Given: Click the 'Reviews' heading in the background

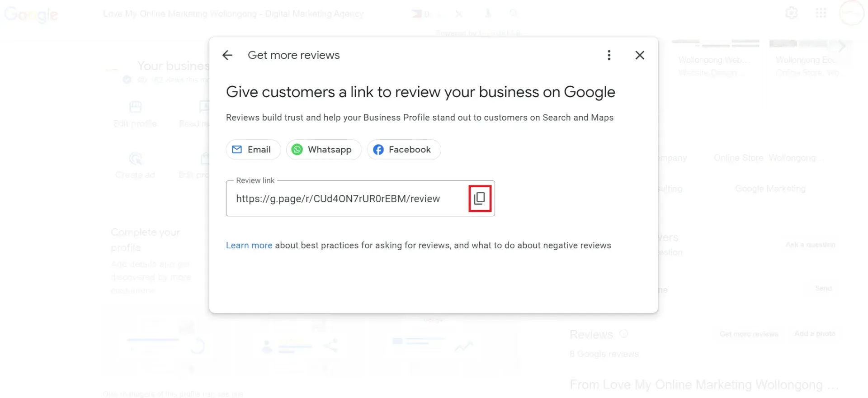Looking at the screenshot, I should click(591, 335).
